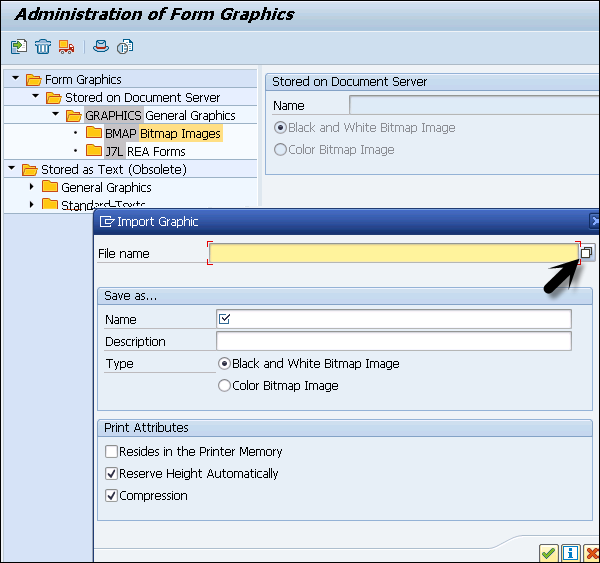Click the File name input field
The height and width of the screenshot is (563, 600).
tap(393, 254)
